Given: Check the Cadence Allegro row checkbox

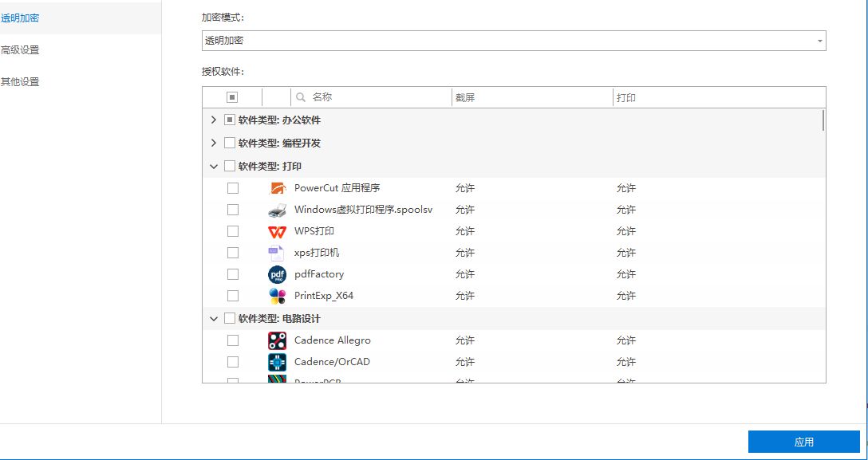Looking at the screenshot, I should [233, 340].
